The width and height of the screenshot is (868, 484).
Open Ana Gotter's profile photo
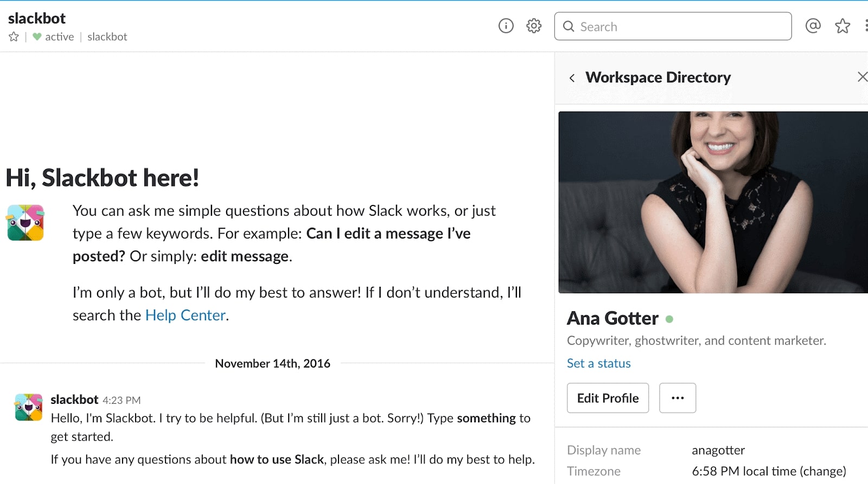tap(713, 202)
